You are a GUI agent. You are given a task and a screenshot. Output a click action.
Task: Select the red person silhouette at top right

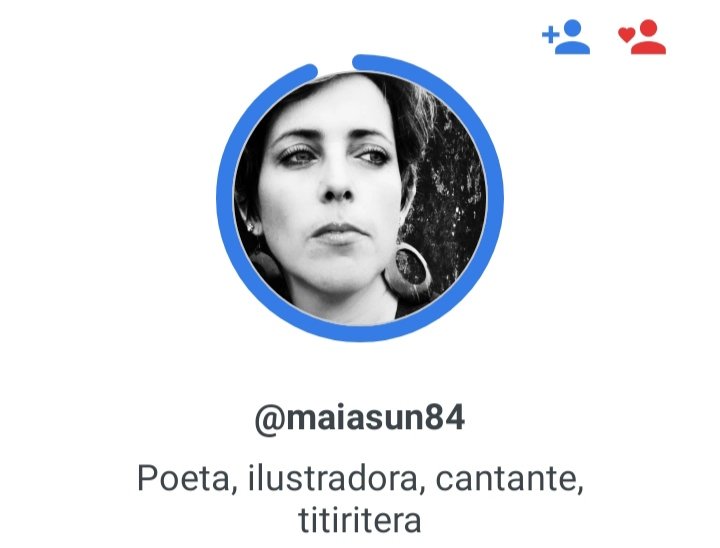(x=648, y=38)
